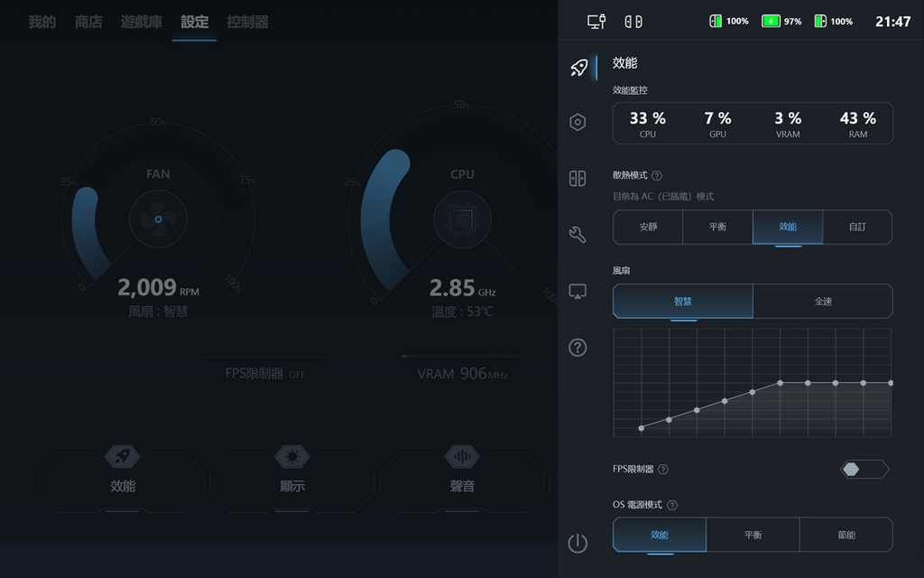This screenshot has height=578, width=924.
Task: Open the 控制器 tab
Action: pyautogui.click(x=247, y=23)
